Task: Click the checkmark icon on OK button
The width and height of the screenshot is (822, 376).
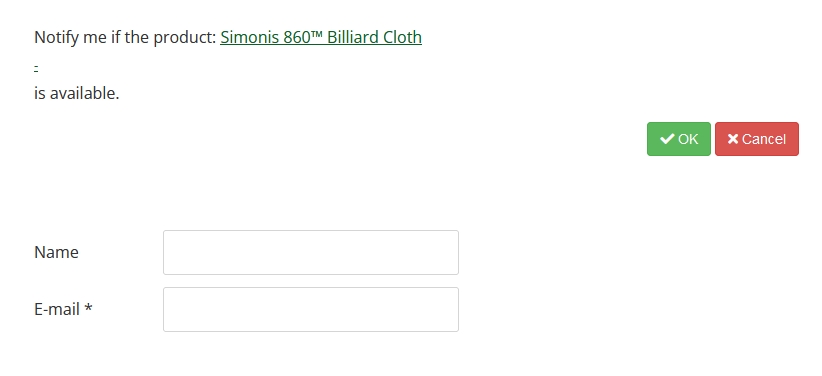Action: tap(667, 139)
